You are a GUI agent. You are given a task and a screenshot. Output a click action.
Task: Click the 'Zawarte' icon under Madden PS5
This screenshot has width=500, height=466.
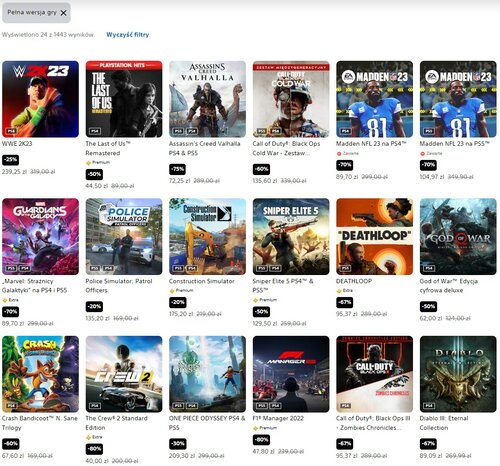[422, 154]
